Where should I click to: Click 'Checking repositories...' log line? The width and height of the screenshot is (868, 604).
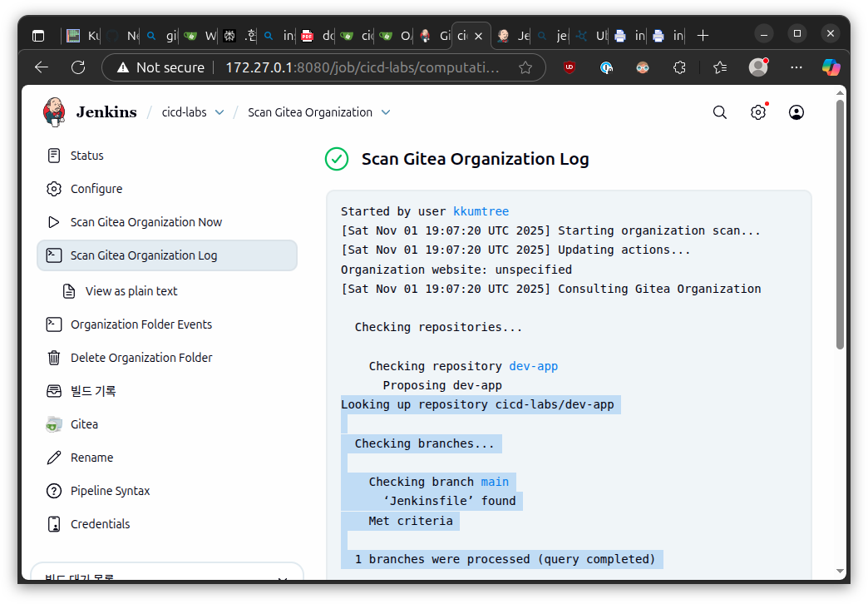click(x=438, y=328)
